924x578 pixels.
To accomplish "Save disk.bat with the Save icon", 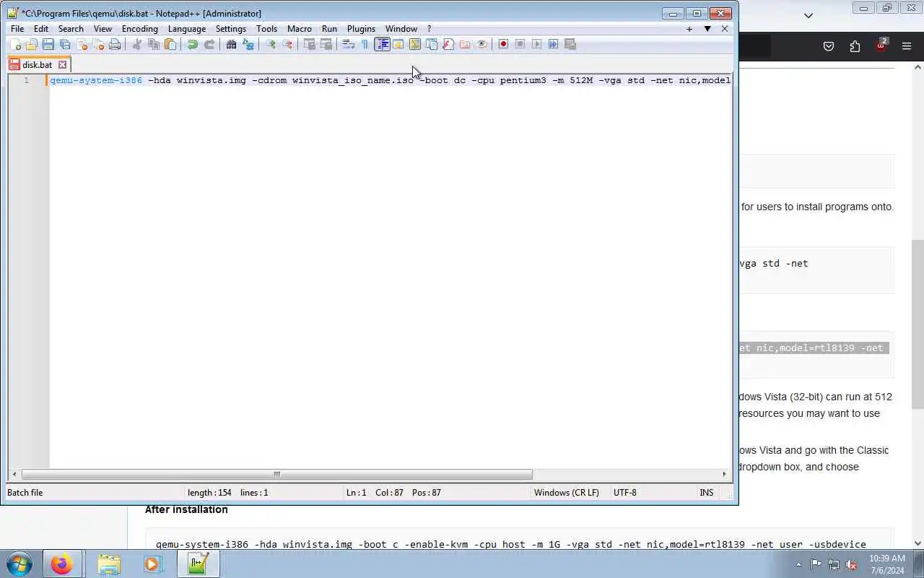I will [48, 44].
